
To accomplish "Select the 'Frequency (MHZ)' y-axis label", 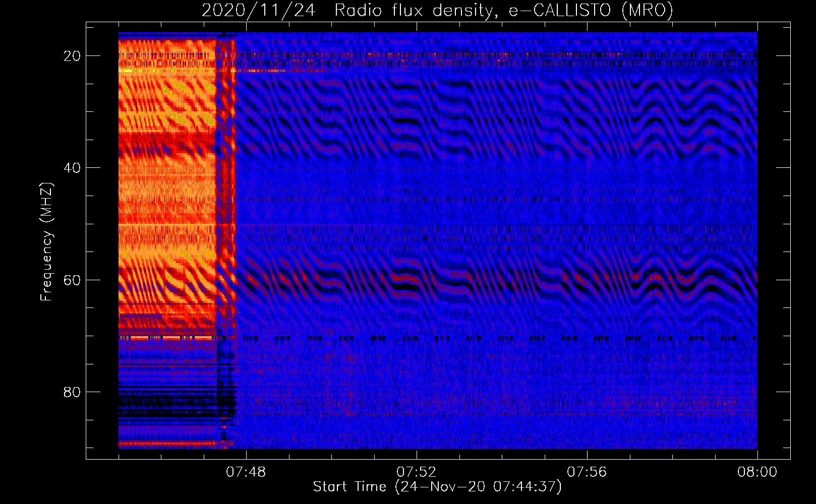I will point(46,242).
